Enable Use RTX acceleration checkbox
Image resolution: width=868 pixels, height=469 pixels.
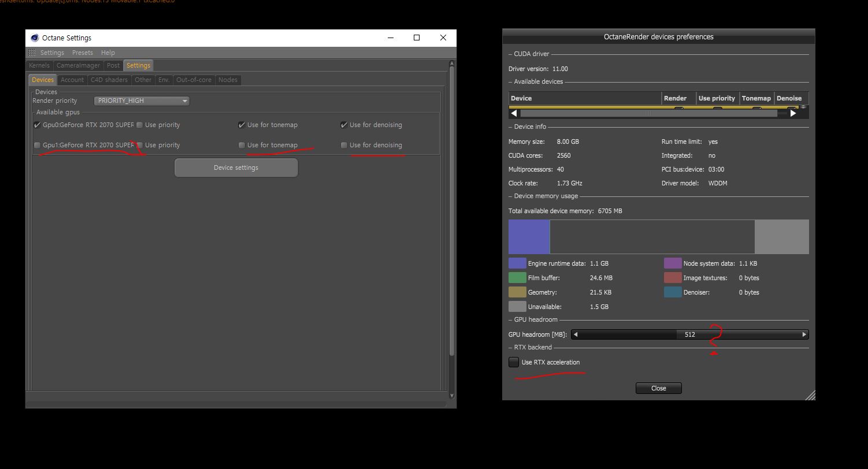514,362
